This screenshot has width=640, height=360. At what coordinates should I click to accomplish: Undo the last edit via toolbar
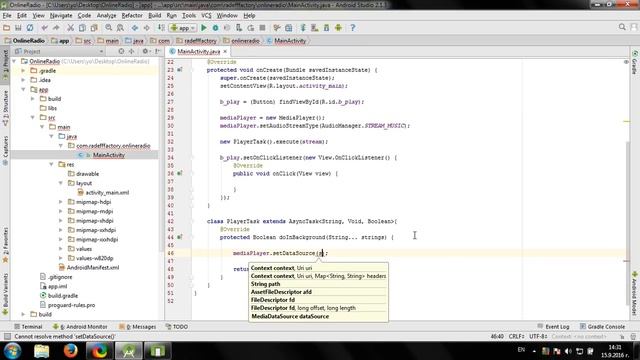(x=44, y=28)
